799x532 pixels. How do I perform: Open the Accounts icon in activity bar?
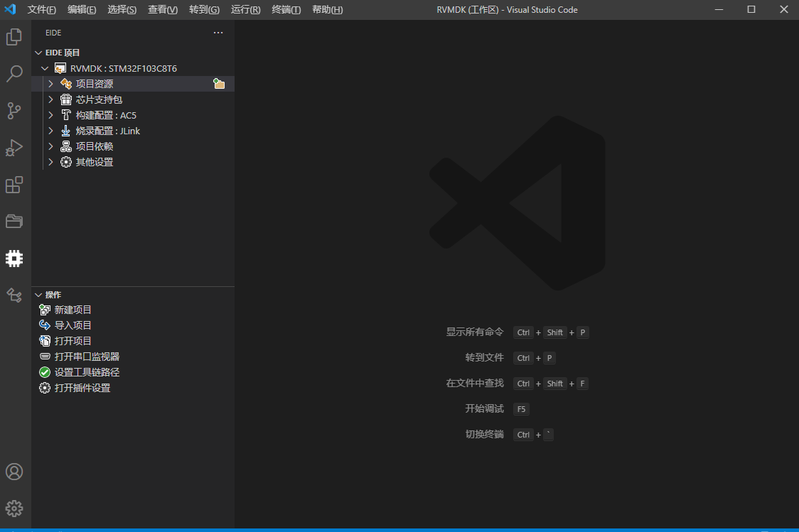click(14, 472)
